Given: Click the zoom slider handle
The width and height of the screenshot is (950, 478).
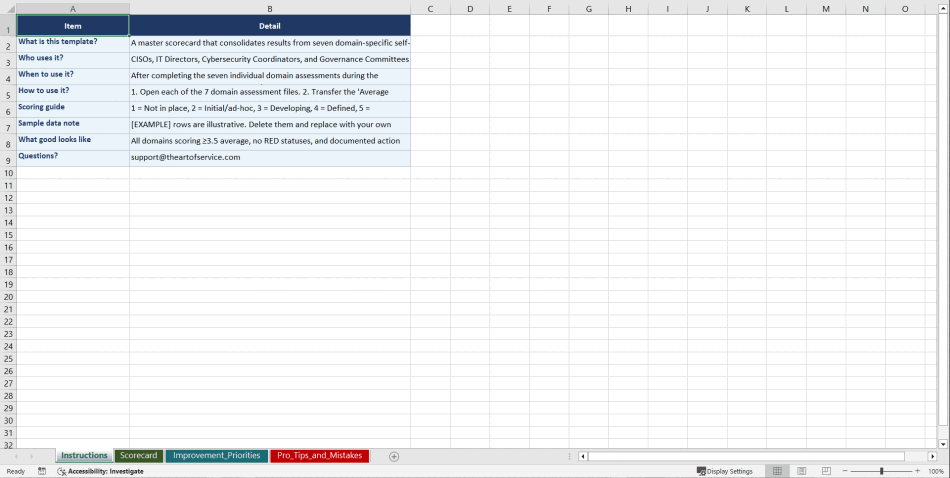Looking at the screenshot, I should coord(881,471).
